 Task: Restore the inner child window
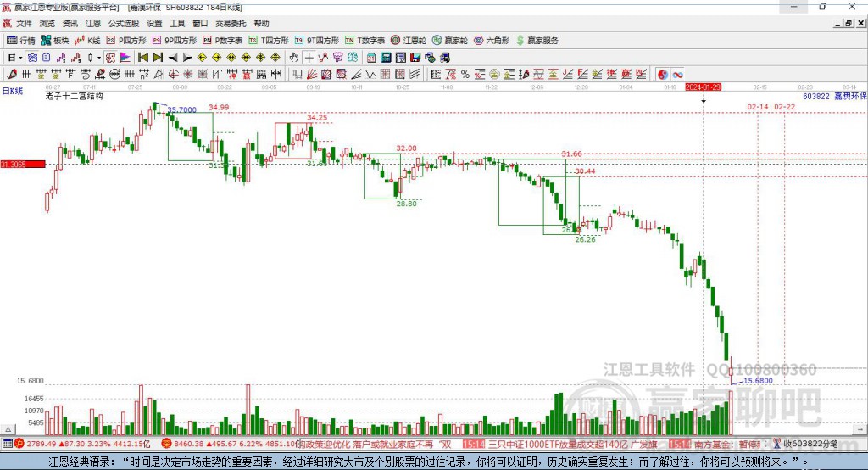(x=849, y=23)
